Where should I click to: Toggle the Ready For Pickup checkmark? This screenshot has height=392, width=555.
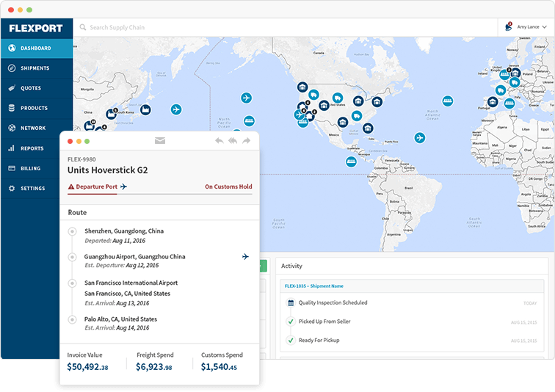pyautogui.click(x=291, y=341)
